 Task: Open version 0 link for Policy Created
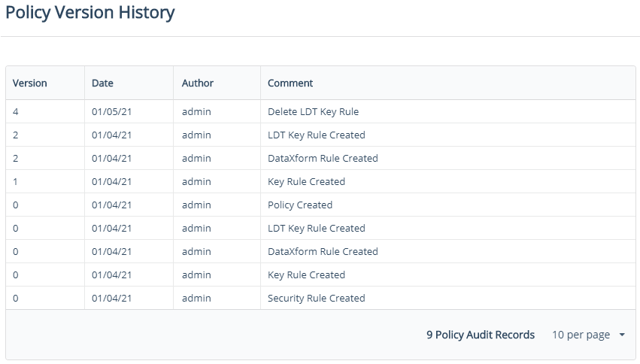tap(16, 205)
